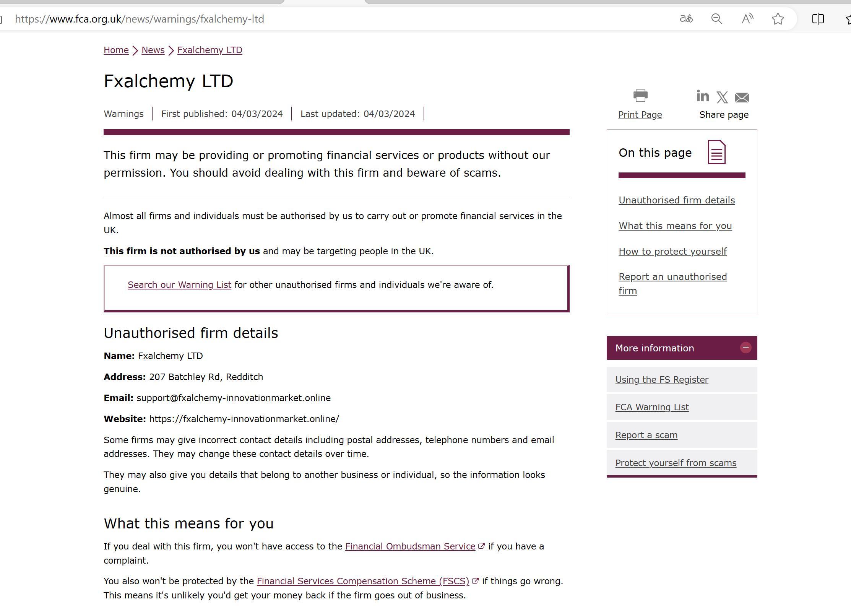Share page via LinkedIn icon
This screenshot has height=616, width=851.
(702, 96)
